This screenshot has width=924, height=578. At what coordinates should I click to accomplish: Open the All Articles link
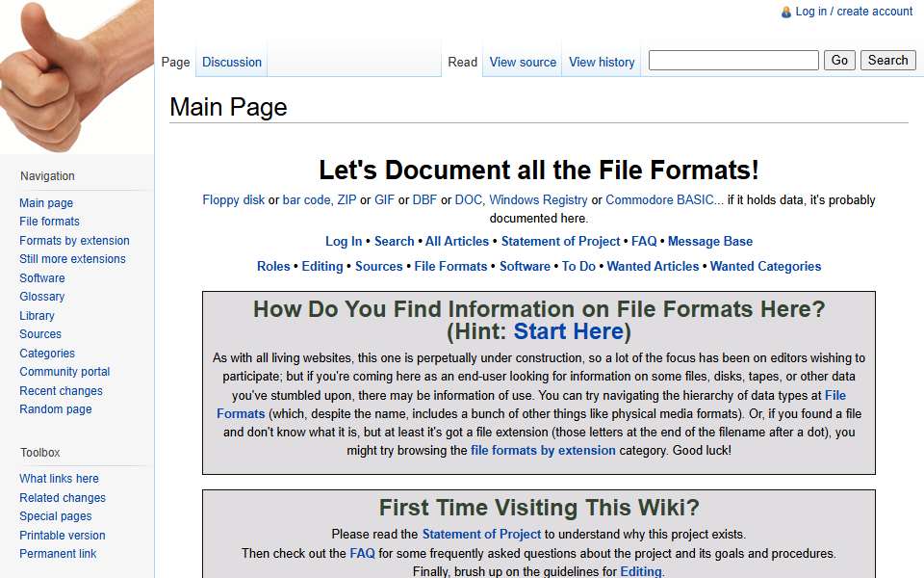click(x=457, y=241)
